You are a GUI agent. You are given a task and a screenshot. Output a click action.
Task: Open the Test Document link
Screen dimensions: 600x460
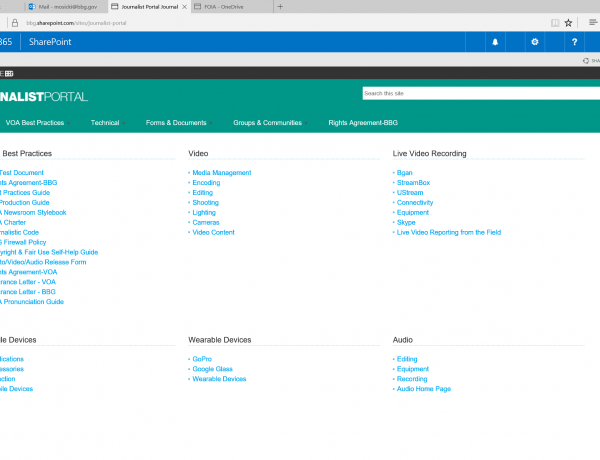(22, 173)
